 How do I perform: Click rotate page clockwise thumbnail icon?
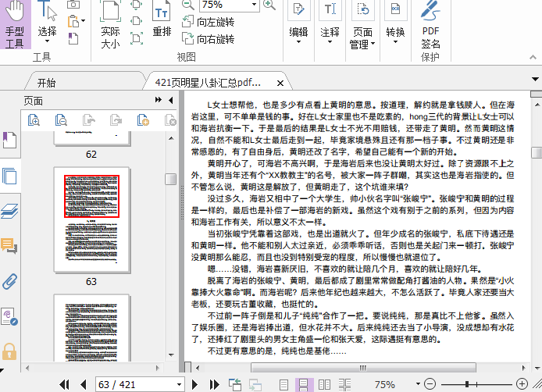pos(116,120)
